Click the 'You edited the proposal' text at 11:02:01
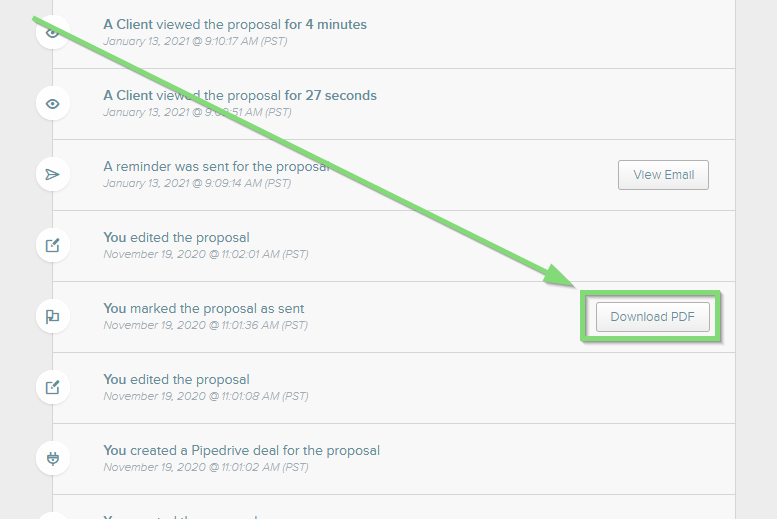The height and width of the screenshot is (519, 777). (176, 238)
